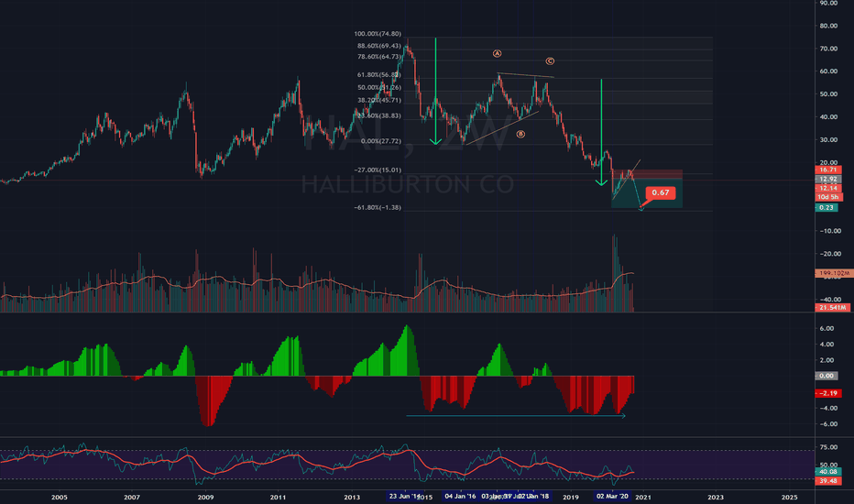The image size is (854, 504).
Task: Click the wave label B circle
Action: click(x=520, y=134)
